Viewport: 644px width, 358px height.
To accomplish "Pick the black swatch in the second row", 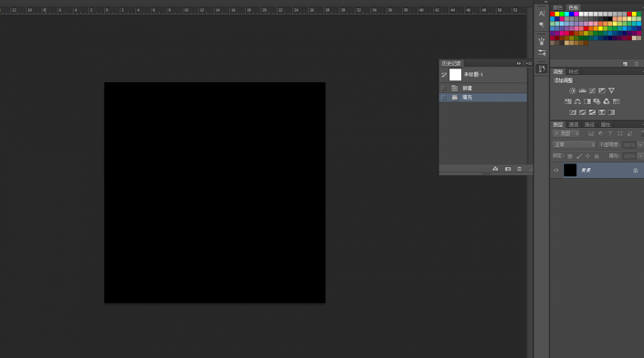I will [x=610, y=19].
